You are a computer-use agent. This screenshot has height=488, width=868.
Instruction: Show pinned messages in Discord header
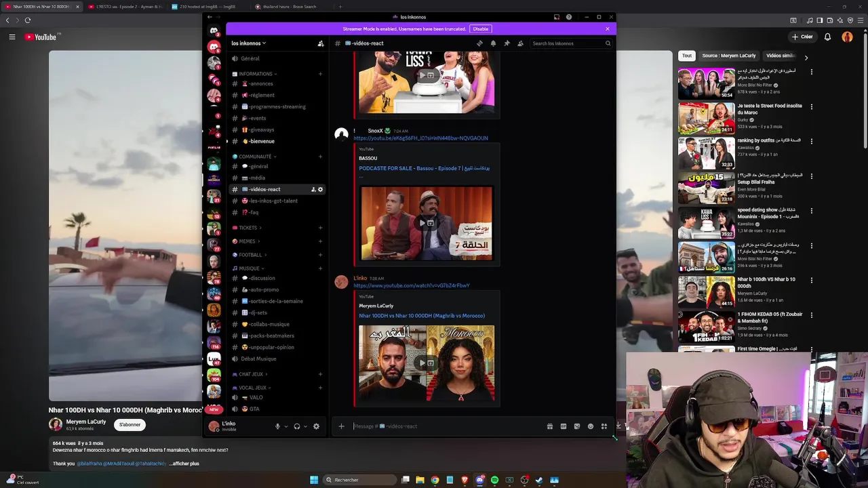[507, 43]
